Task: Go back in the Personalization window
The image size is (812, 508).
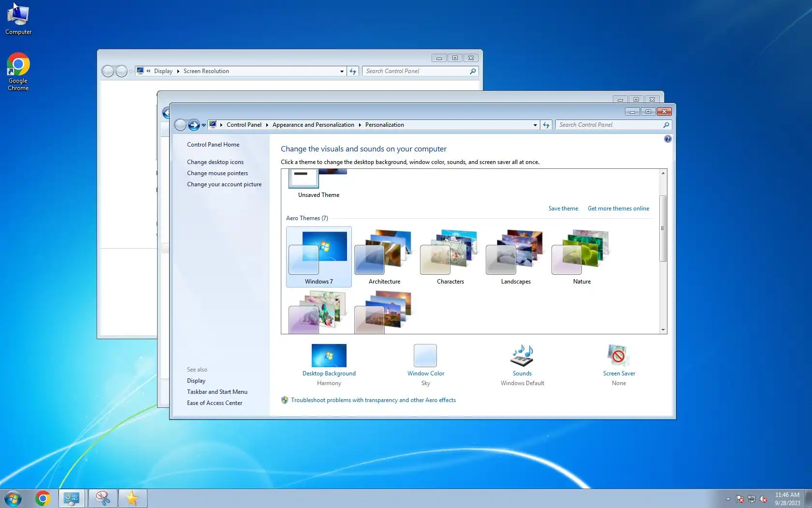Action: pyautogui.click(x=180, y=125)
